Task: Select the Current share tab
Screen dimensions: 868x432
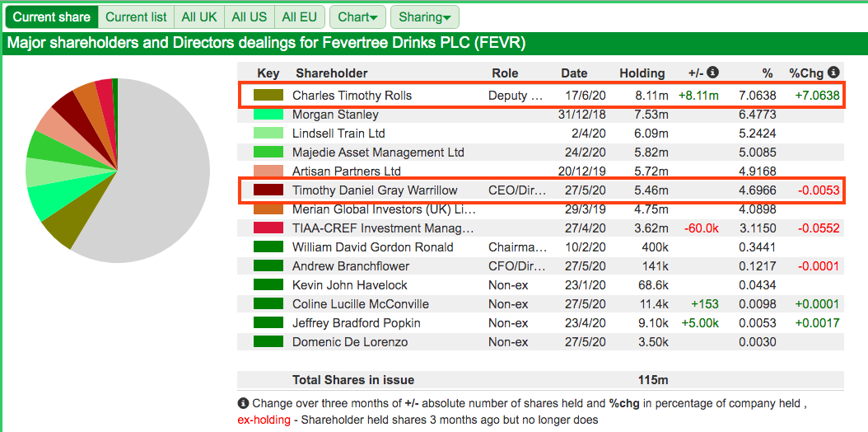Action: pyautogui.click(x=52, y=17)
